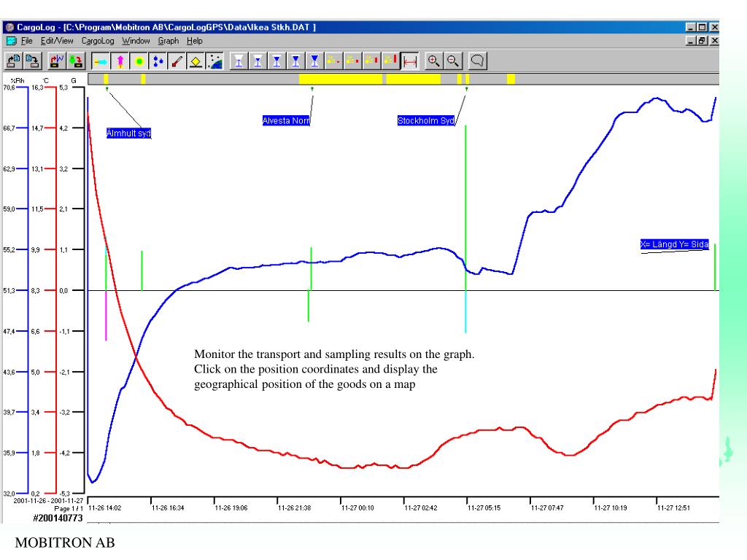747x560 pixels.
Task: Click the speech bubble comment icon
Action: 477,61
